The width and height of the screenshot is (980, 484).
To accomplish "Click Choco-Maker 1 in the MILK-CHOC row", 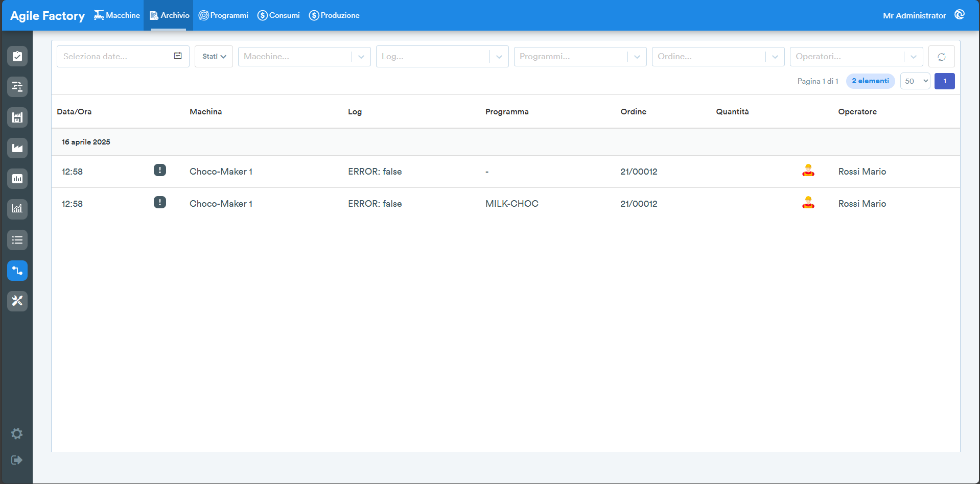I will click(x=221, y=204).
